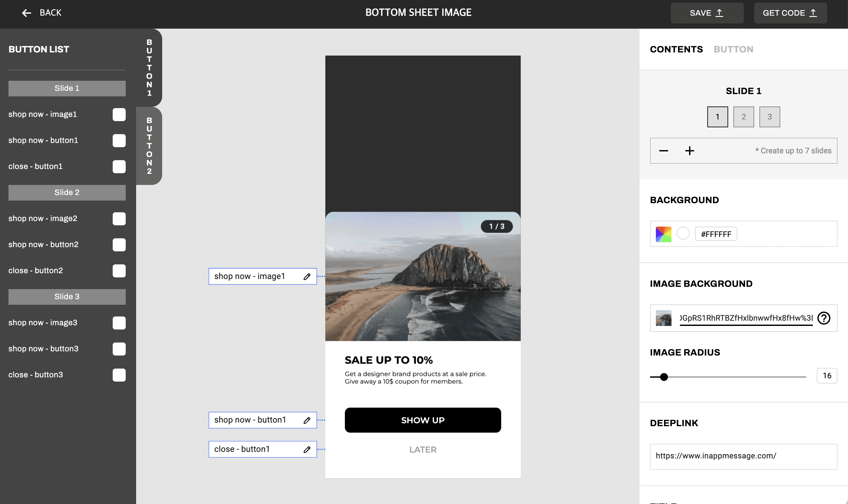Click the edit pencil beside shop now - button1
Image resolution: width=848 pixels, height=504 pixels.
click(307, 420)
